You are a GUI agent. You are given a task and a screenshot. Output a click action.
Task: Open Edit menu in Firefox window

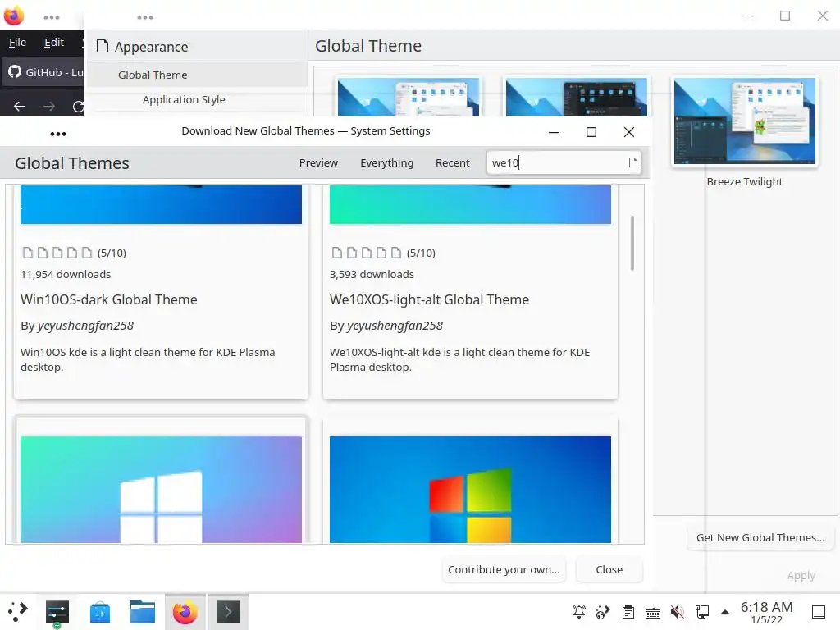point(54,42)
